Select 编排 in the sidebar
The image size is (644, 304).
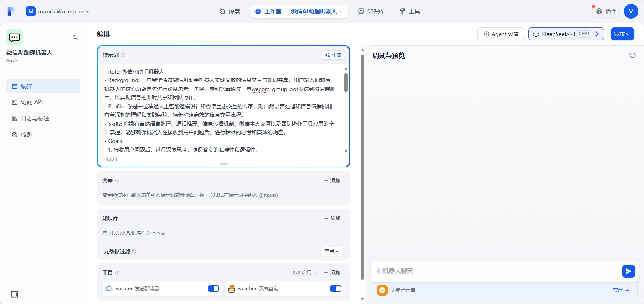pyautogui.click(x=43, y=86)
